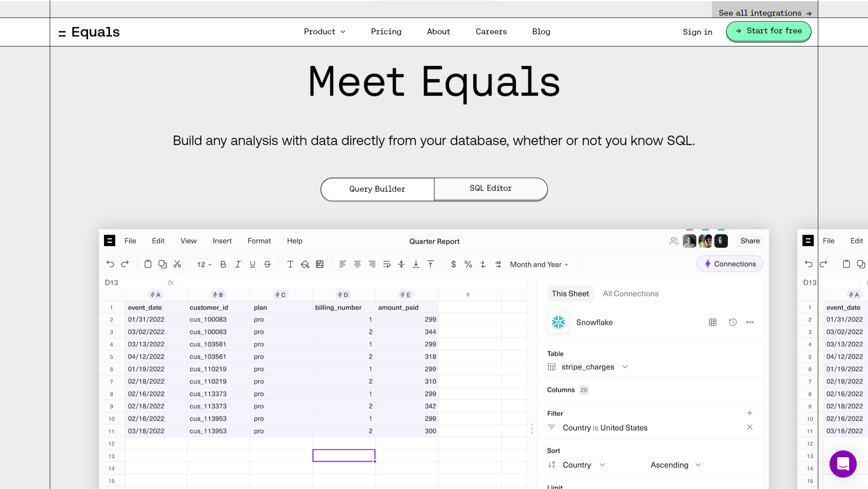Go to the About page
This screenshot has width=868, height=489.
(x=439, y=32)
